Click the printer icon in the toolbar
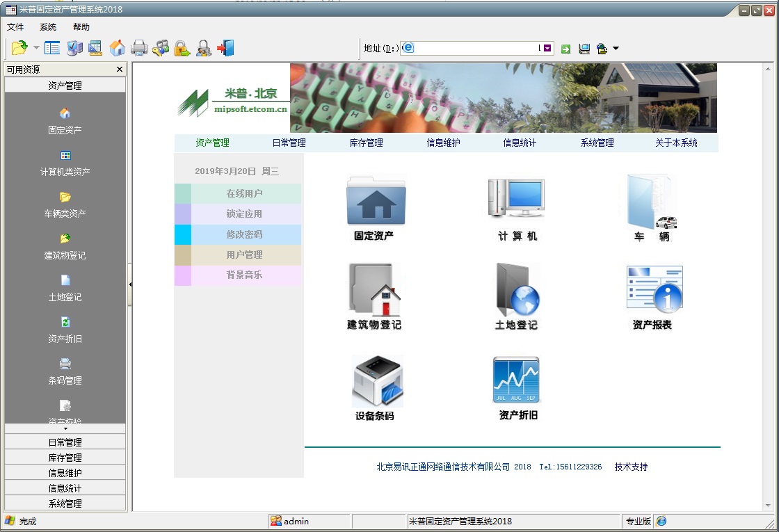Viewport: 779px width, 532px height. 139,48
